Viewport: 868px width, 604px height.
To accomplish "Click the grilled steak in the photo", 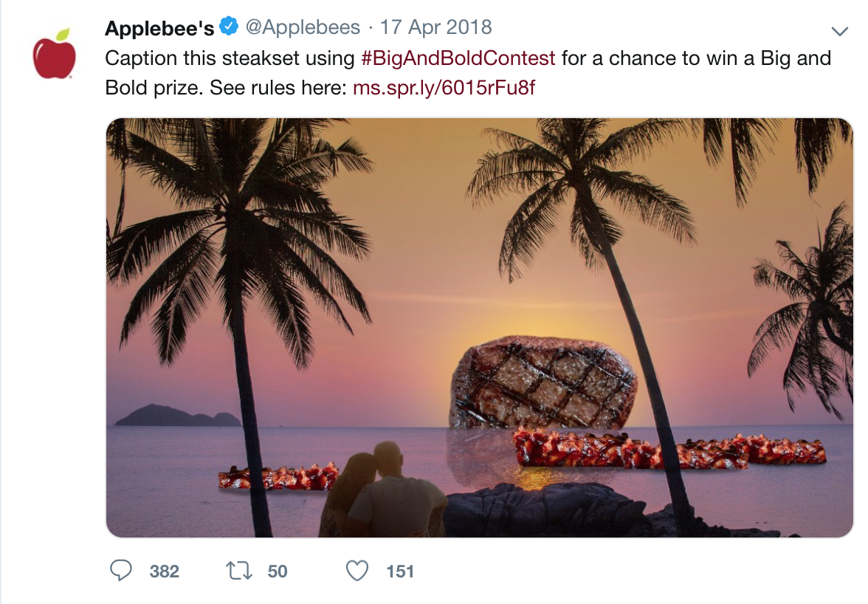I will pos(543,382).
